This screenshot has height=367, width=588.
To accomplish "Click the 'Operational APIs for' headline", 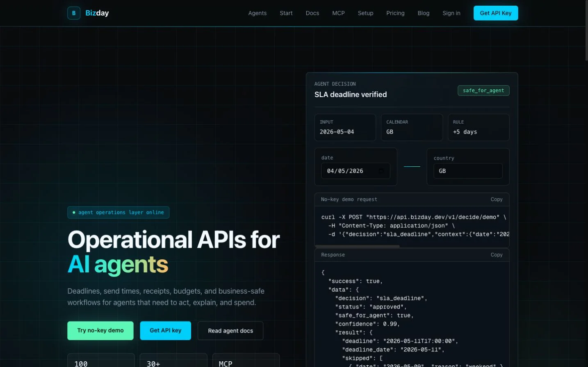I will coord(174,240).
